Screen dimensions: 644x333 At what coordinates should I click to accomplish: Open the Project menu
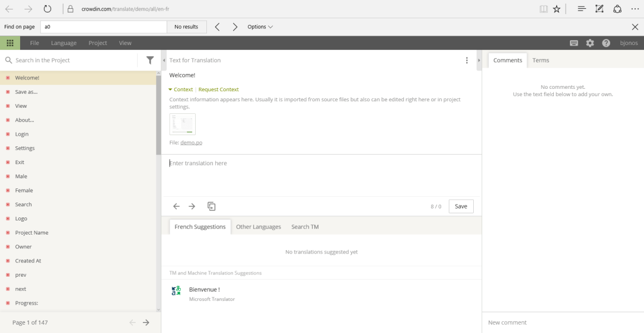(98, 43)
